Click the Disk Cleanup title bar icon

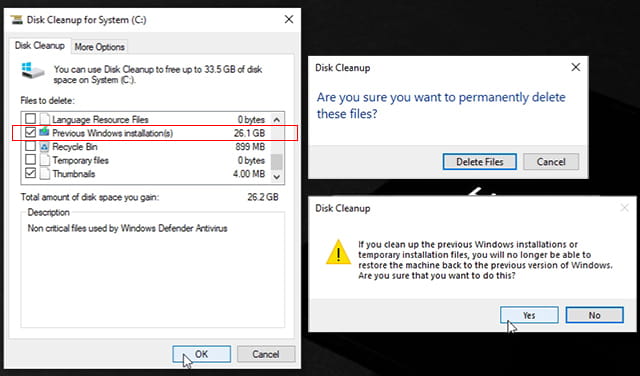pos(16,20)
